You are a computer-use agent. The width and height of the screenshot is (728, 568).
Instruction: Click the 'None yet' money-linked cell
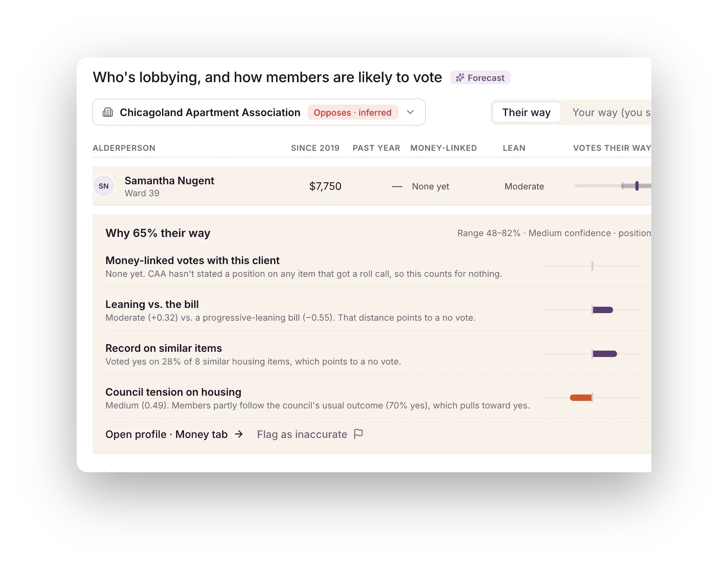430,186
